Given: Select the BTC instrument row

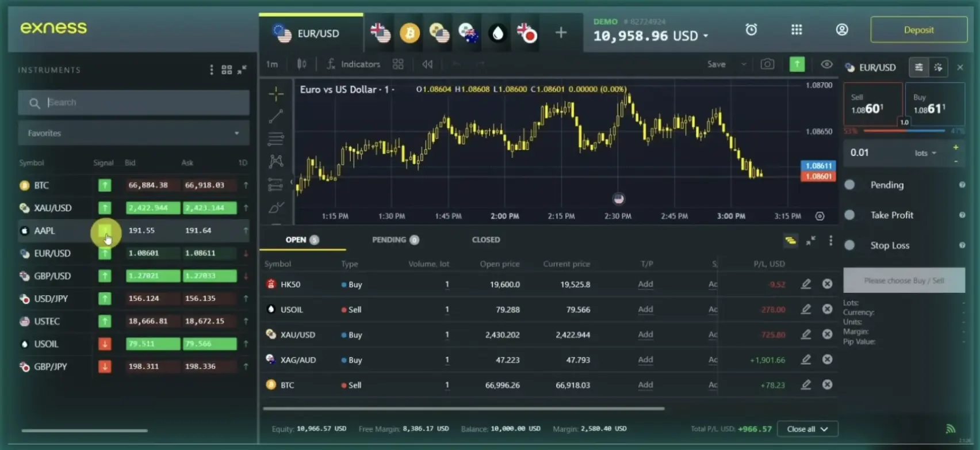Looking at the screenshot, I should 133,185.
